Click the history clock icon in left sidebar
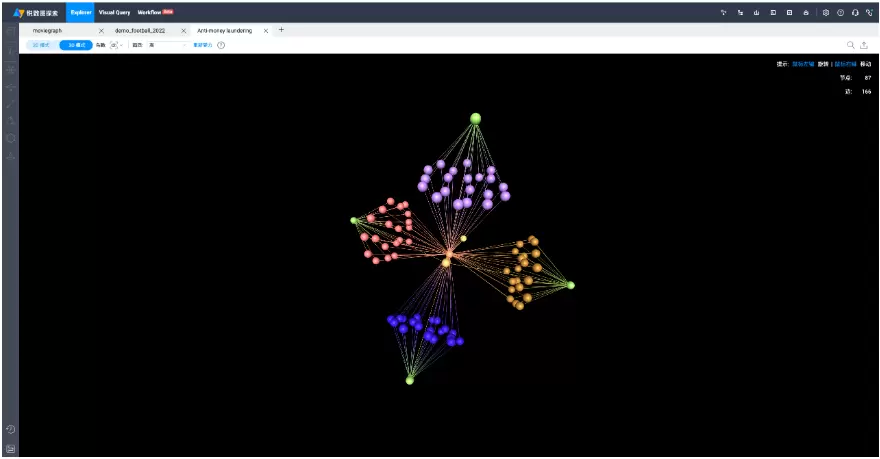 [x=10, y=429]
